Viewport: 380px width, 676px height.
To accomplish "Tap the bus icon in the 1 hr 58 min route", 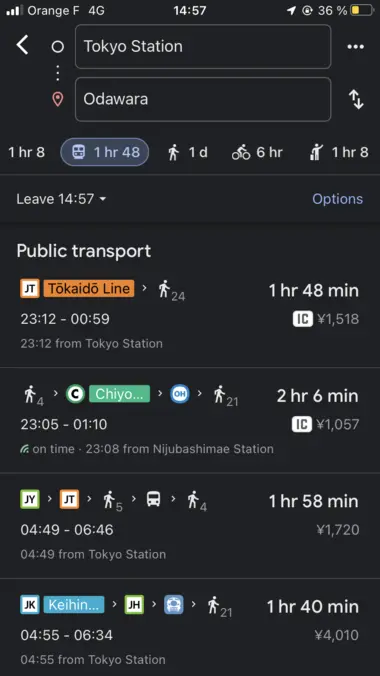I will coord(154,499).
